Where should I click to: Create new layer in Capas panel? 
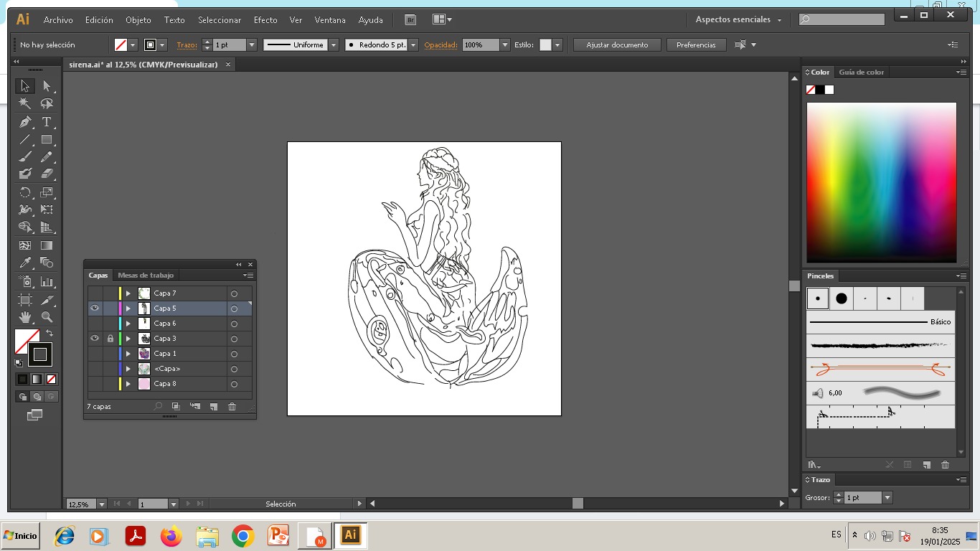pos(213,407)
